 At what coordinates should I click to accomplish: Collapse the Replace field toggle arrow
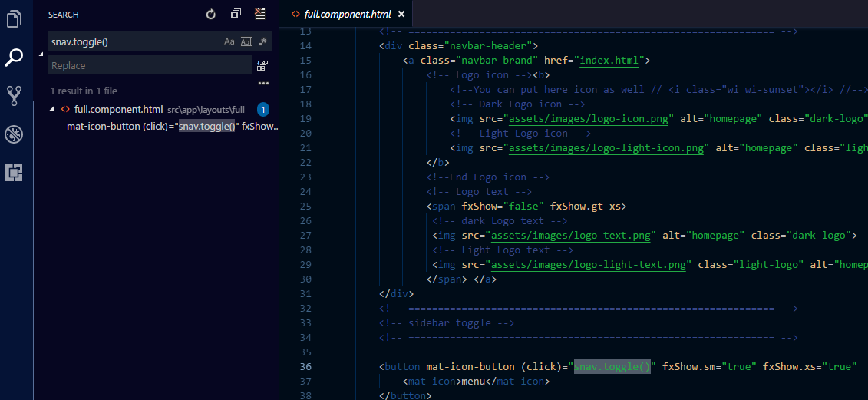click(41, 55)
